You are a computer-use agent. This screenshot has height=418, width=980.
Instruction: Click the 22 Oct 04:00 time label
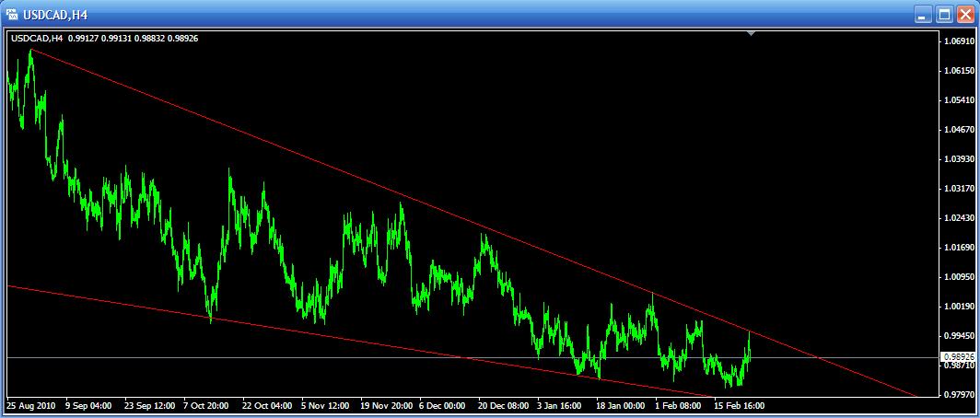click(x=268, y=405)
